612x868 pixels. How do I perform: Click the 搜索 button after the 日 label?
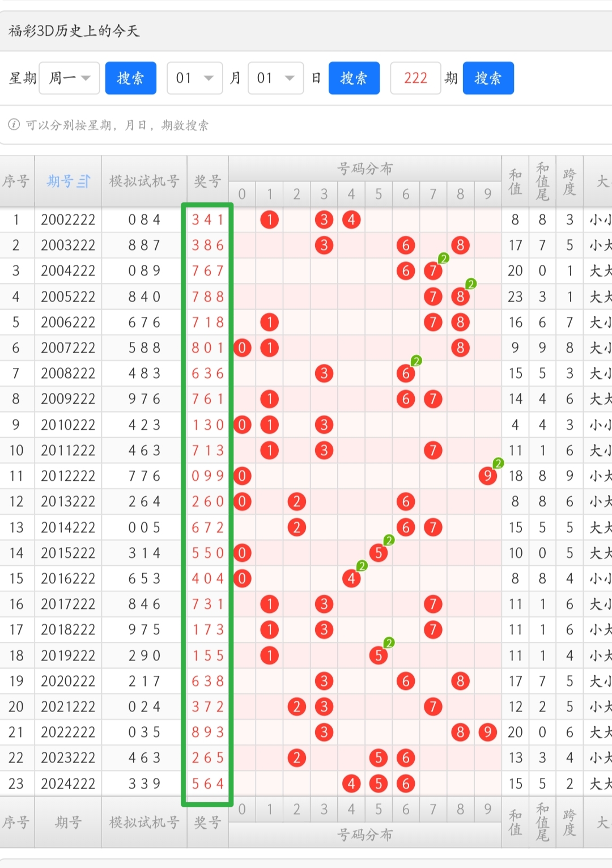354,78
